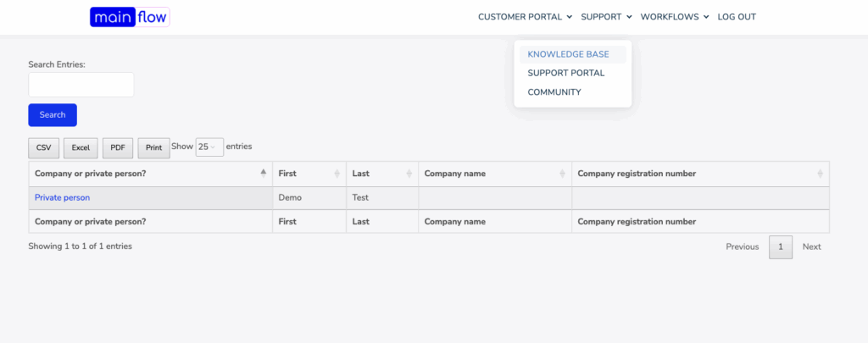Open the Private person entry link
This screenshot has width=868, height=343.
pos(62,197)
